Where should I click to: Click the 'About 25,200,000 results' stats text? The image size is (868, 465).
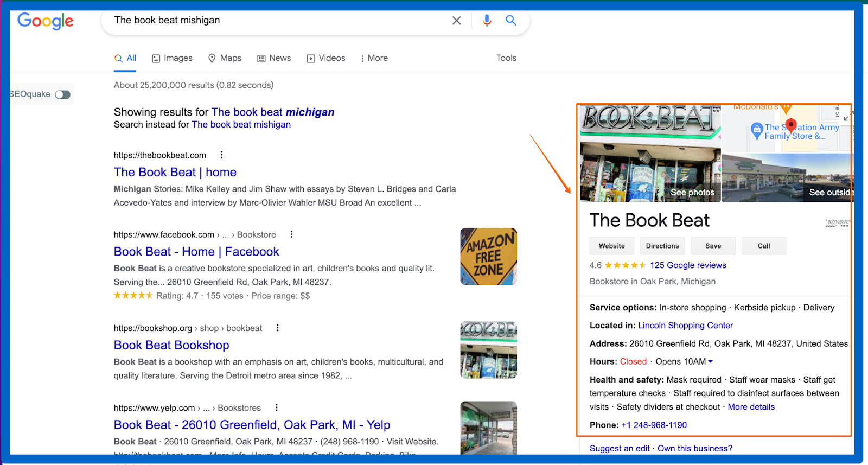194,85
